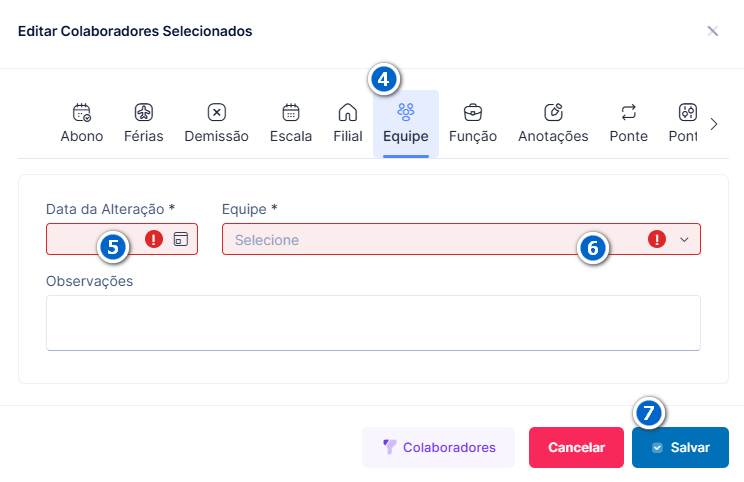Open the date picker calendar icon

pos(181,239)
